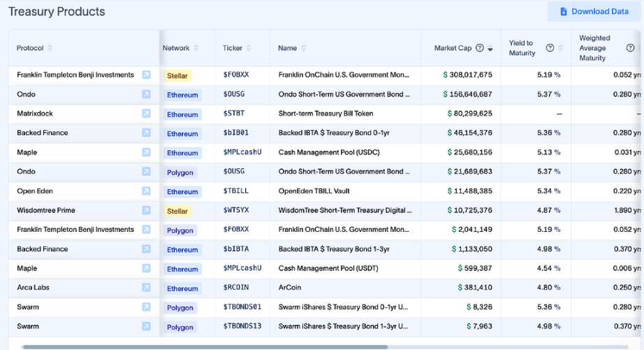
Task: Sort by Yield to Maturity arrows
Action: pos(561,48)
